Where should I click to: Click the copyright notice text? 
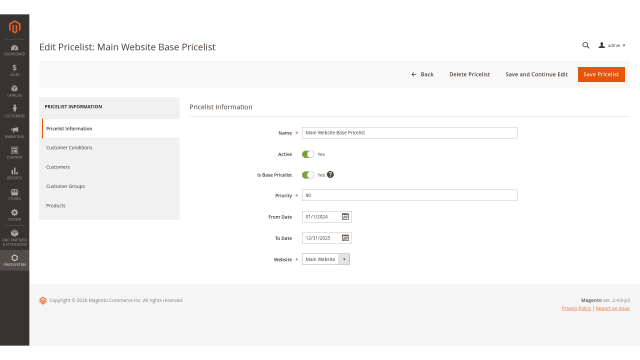point(116,300)
